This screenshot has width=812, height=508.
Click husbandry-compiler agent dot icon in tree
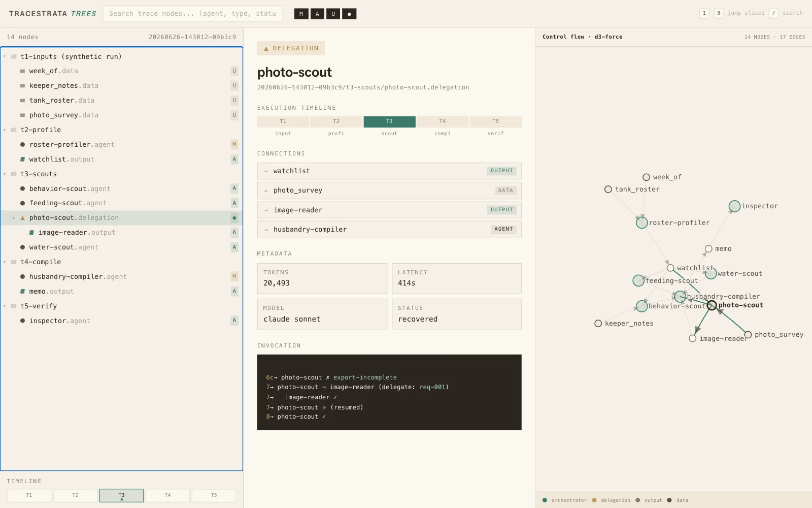click(22, 277)
